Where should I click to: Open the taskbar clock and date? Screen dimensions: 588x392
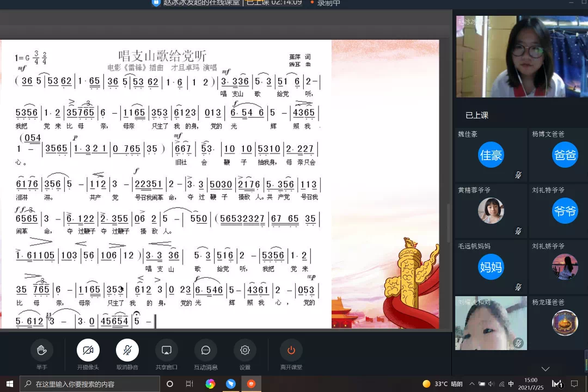532,384
